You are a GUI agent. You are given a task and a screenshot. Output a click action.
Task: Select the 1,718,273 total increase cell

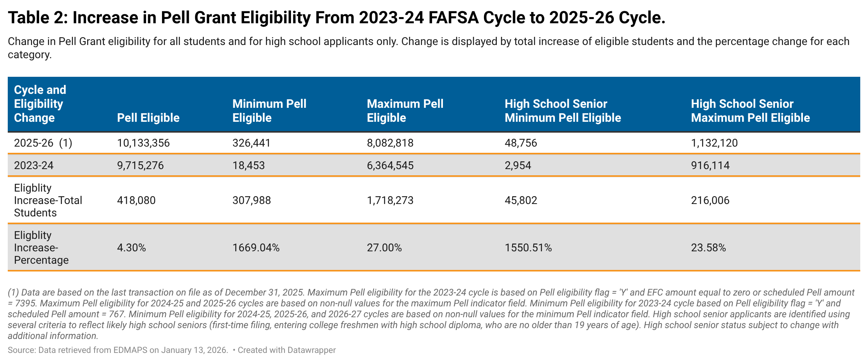point(390,201)
